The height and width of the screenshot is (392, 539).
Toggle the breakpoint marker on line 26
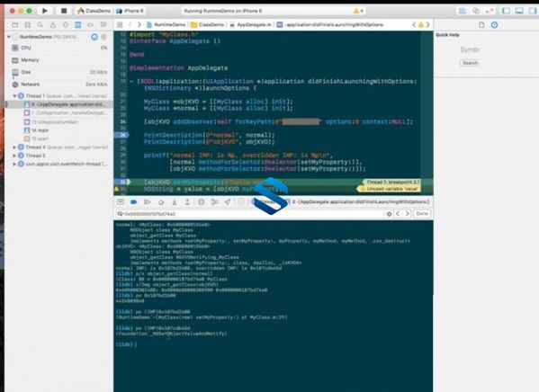(121, 135)
